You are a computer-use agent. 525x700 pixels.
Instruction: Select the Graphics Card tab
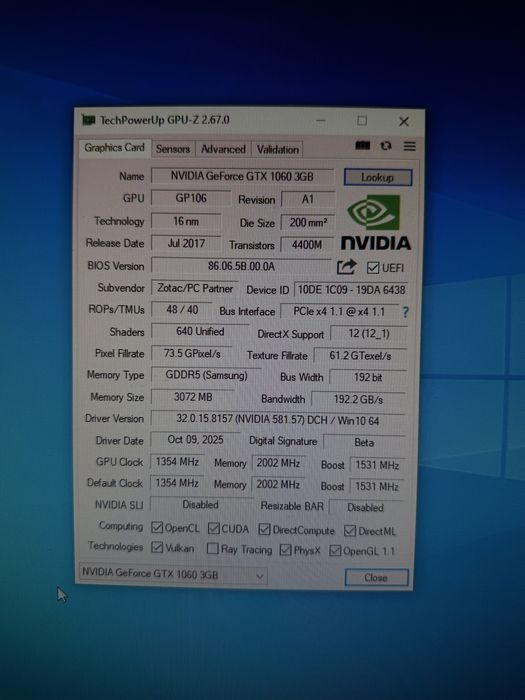pos(114,148)
